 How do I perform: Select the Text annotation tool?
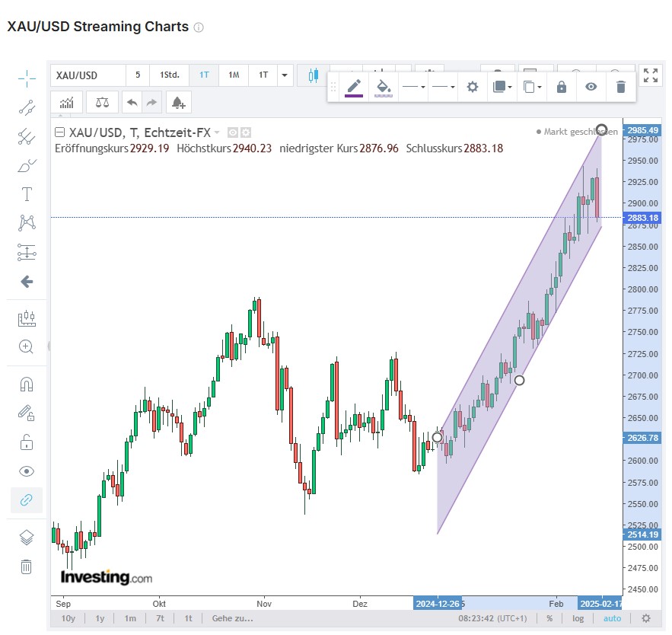(x=27, y=194)
